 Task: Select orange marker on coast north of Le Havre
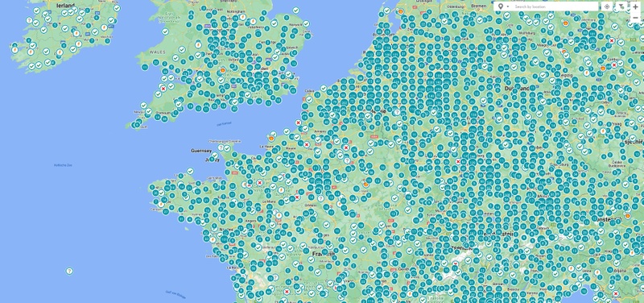(x=271, y=138)
